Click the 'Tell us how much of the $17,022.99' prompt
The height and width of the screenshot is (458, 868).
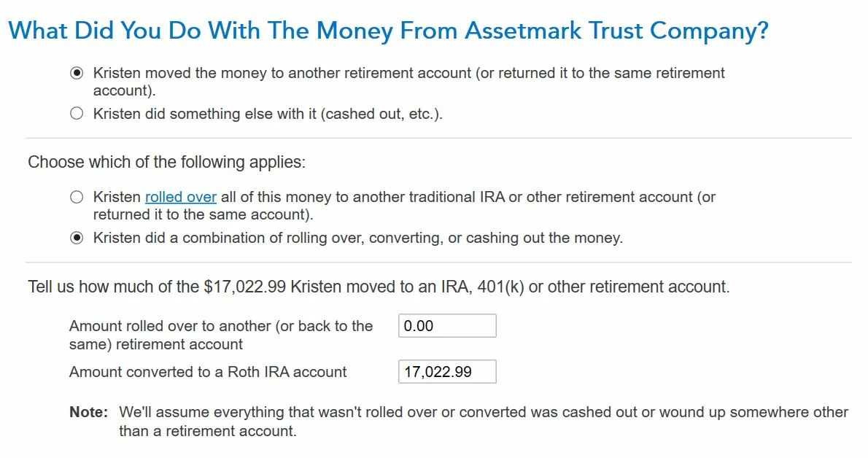pos(379,287)
